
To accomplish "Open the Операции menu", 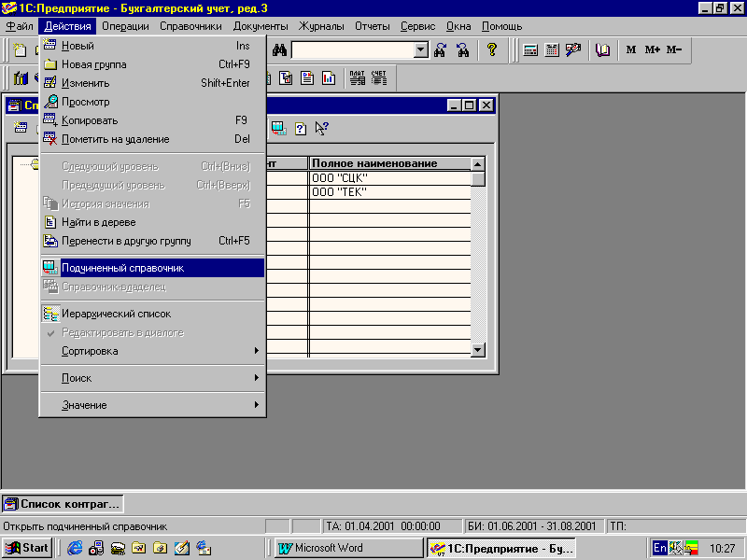I will (x=125, y=26).
